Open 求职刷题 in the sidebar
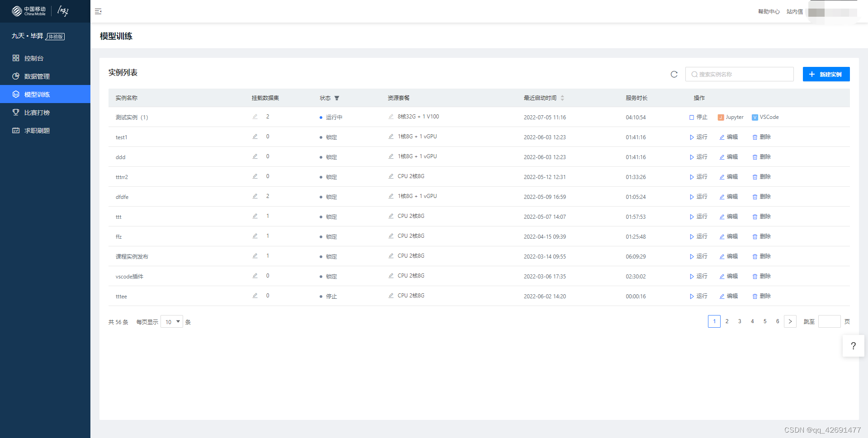 [45, 131]
